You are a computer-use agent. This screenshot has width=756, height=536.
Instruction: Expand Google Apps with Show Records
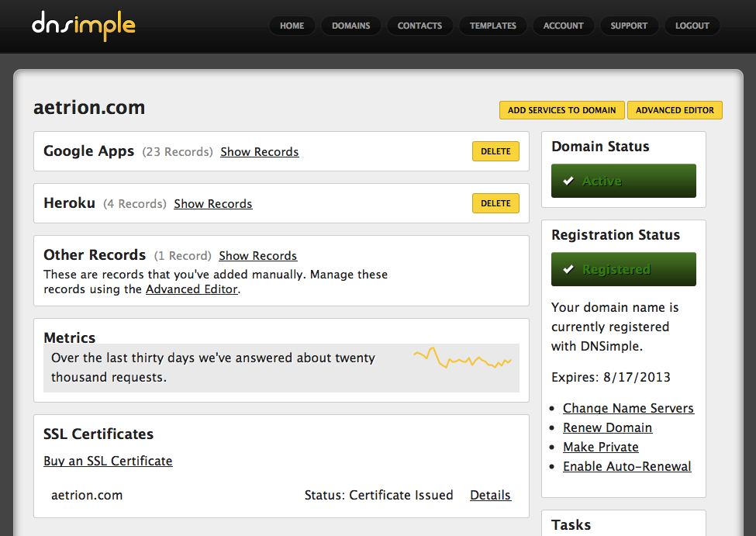click(x=259, y=152)
